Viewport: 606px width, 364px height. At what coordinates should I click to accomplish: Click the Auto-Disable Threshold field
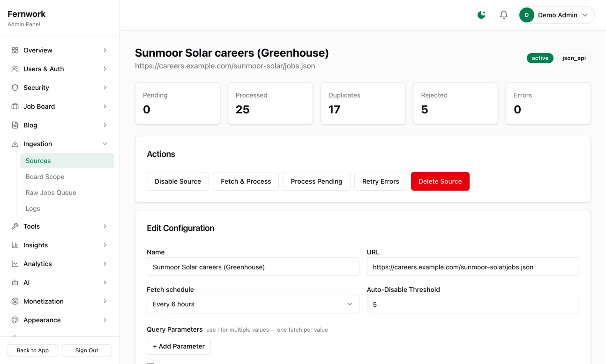[473, 304]
